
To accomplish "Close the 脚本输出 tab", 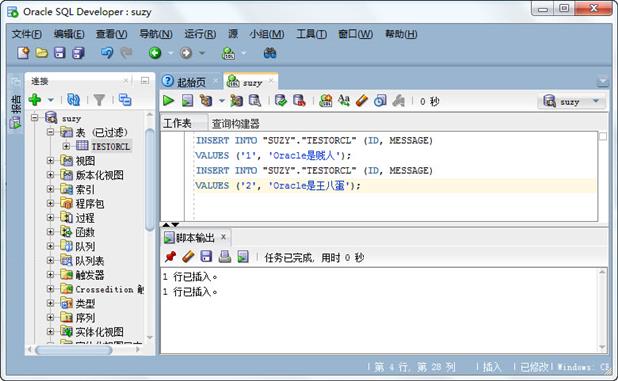I will coord(223,237).
